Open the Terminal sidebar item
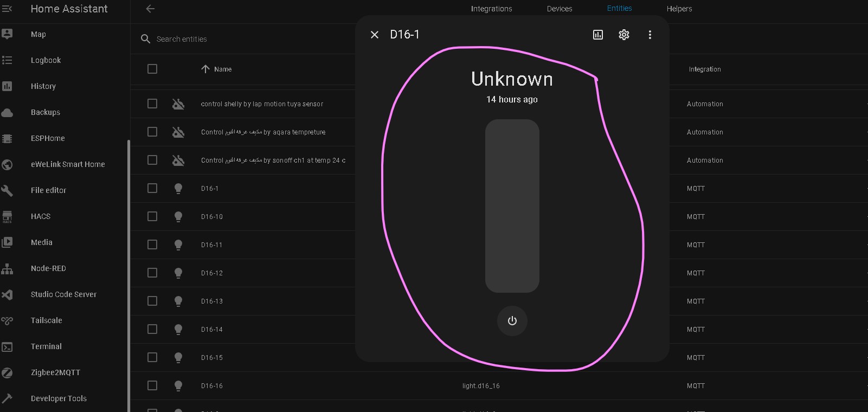 [46, 346]
